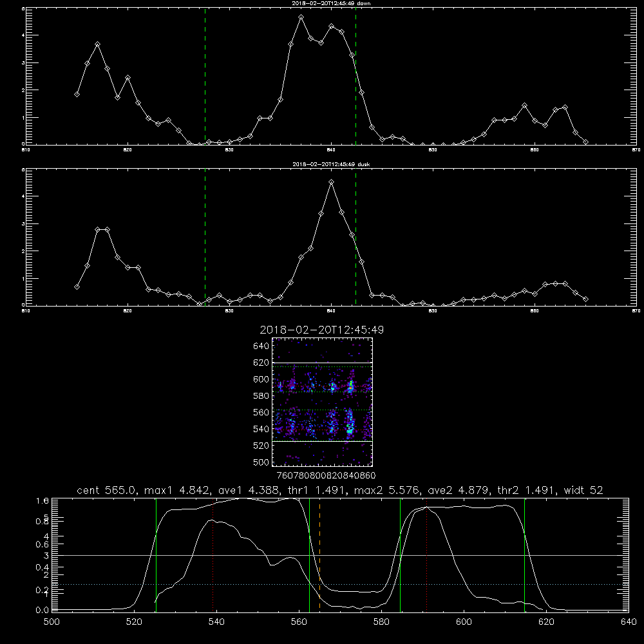Image resolution: width=644 pixels, height=644 pixels.
Task: Click the "580" label on bottom plot x-axis
Action: pos(381,622)
